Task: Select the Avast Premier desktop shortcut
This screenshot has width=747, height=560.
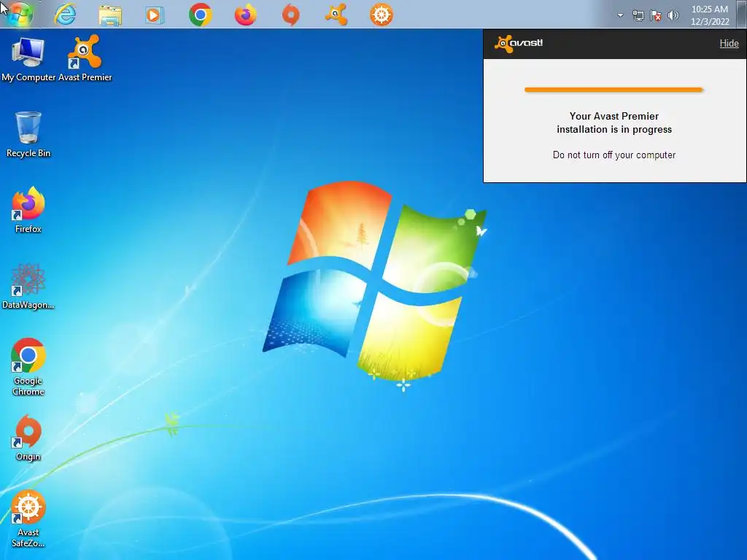Action: point(85,59)
